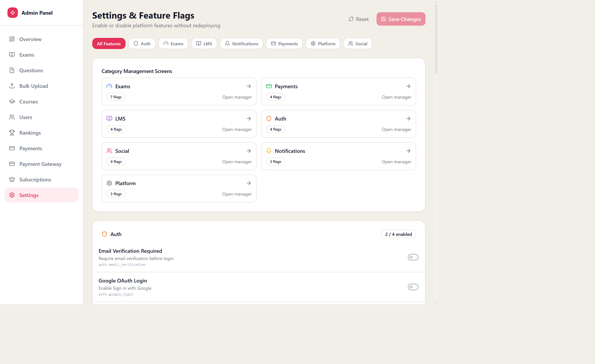Viewport: 595px width, 364px height.
Task: Switch to Notifications filter tab
Action: pos(242,44)
